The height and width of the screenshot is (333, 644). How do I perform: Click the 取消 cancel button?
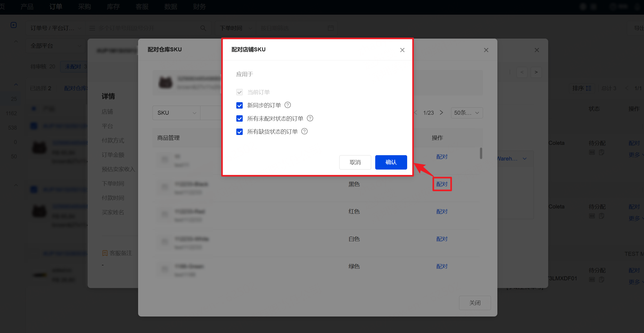pos(355,162)
